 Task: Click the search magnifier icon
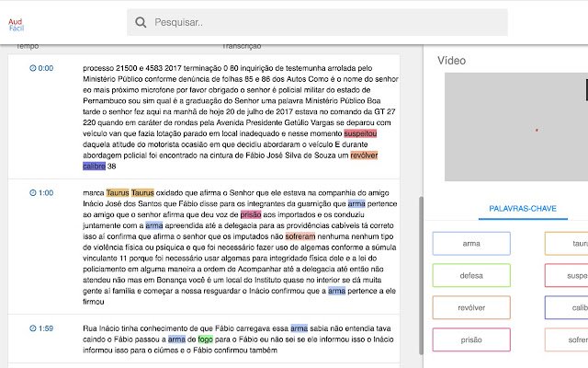141,22
